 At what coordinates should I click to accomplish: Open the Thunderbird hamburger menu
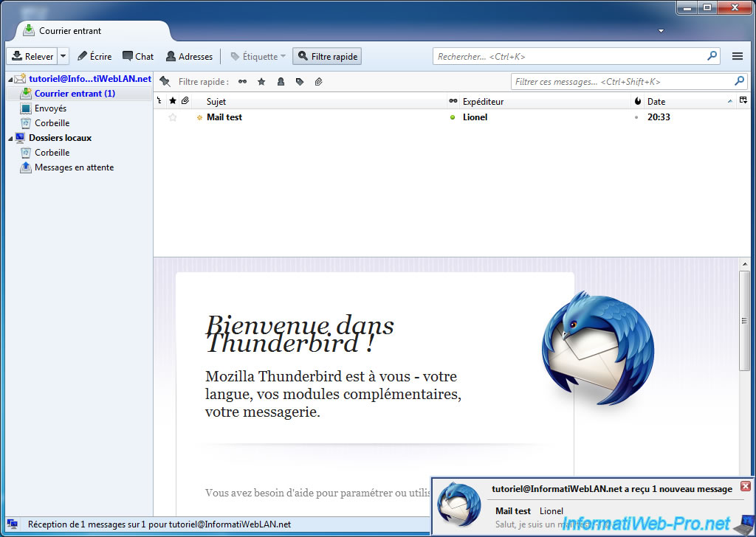tap(738, 56)
